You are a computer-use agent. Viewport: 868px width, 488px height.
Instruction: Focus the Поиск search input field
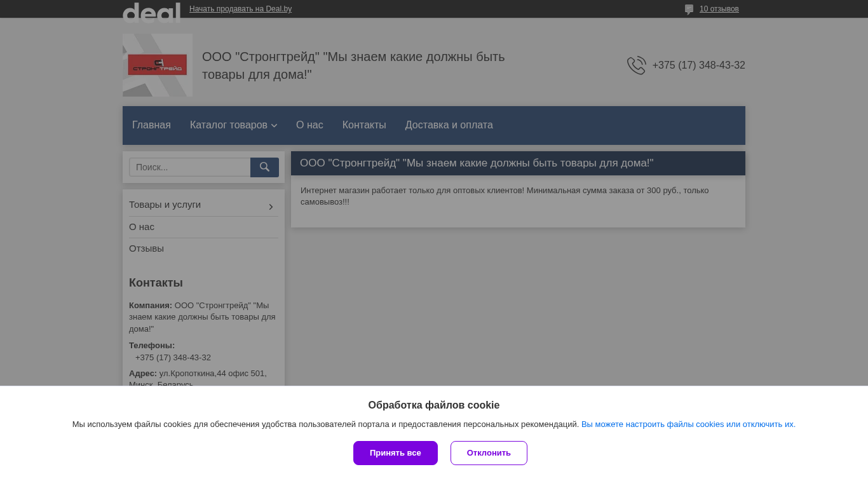(190, 167)
